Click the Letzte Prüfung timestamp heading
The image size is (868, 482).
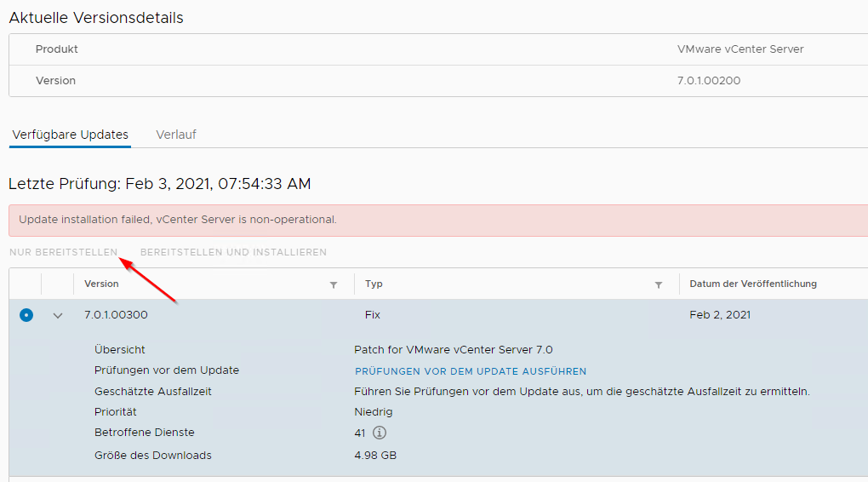(x=159, y=184)
